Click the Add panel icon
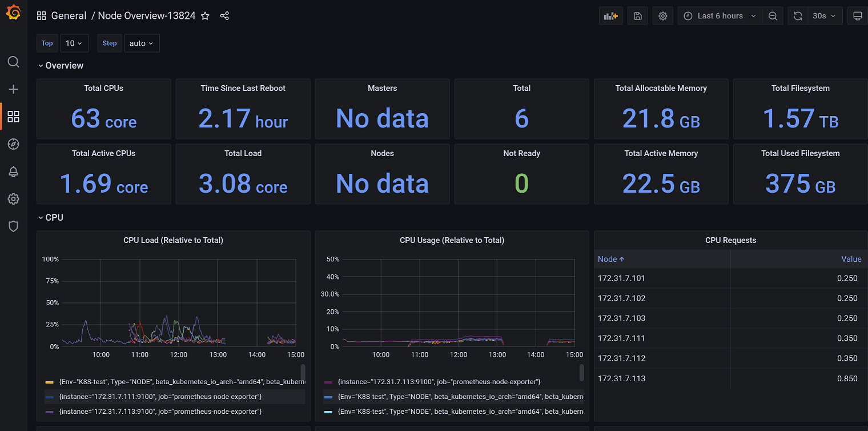Screen dimensions: 868x431 [610, 16]
